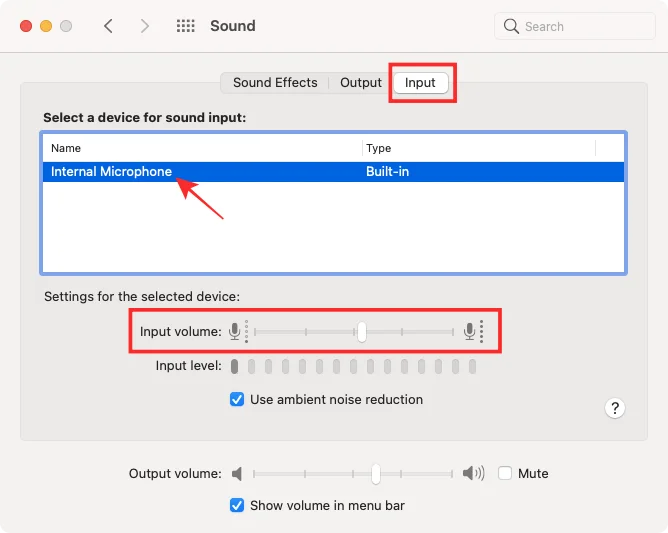
Task: Select the Input tab
Action: 420,83
